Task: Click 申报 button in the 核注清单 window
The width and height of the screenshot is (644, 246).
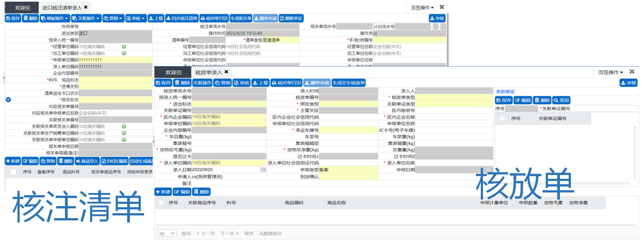Action: coord(437,18)
